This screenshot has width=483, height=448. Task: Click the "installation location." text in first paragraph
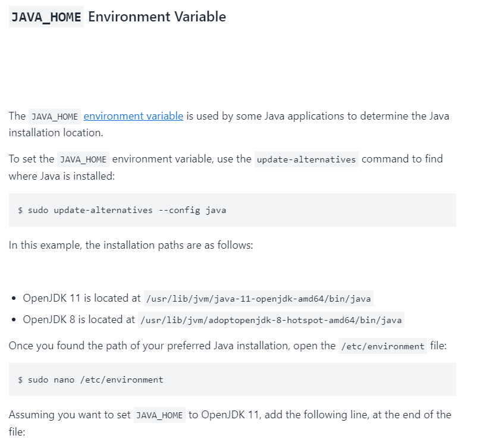(x=56, y=132)
